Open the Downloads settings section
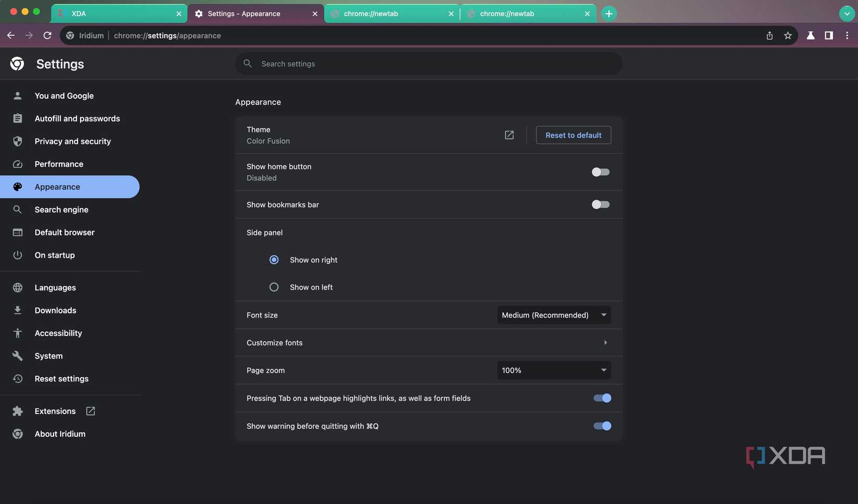Viewport: 858px width, 504px height. pyautogui.click(x=70, y=310)
